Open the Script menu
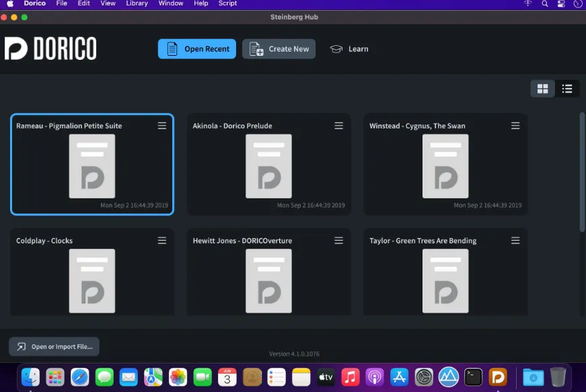Screen dimensions: 586x392 pos(227,3)
